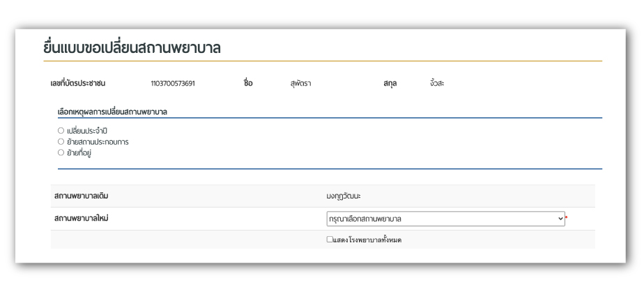The image size is (644, 296).
Task: Click the สถานพยาบาลเดิม row label
Action: click(81, 196)
